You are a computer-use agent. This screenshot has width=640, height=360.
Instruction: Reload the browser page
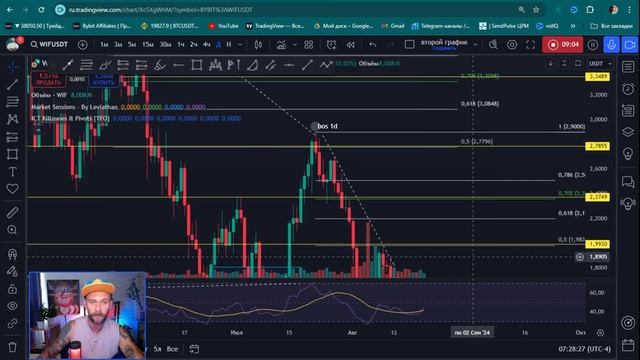pos(41,10)
